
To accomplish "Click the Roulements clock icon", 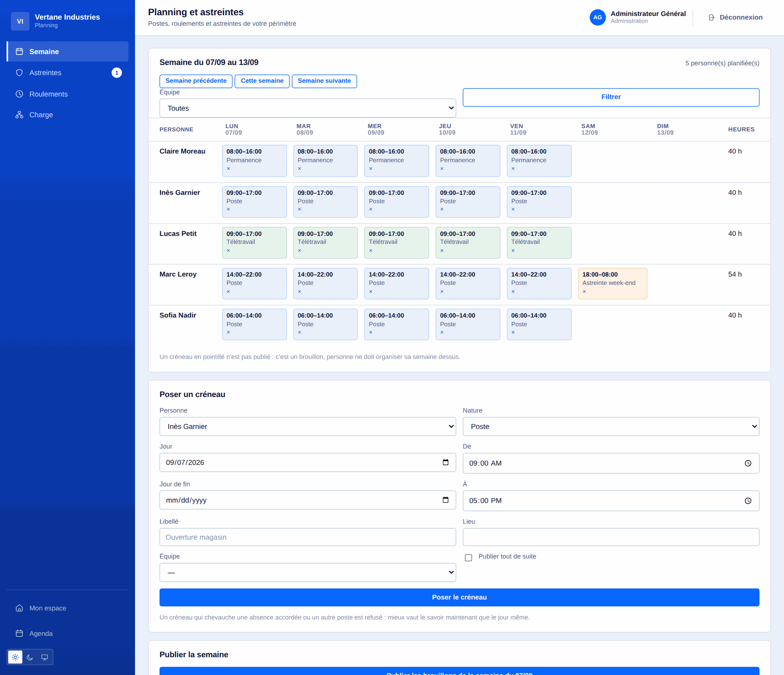I will pos(19,94).
